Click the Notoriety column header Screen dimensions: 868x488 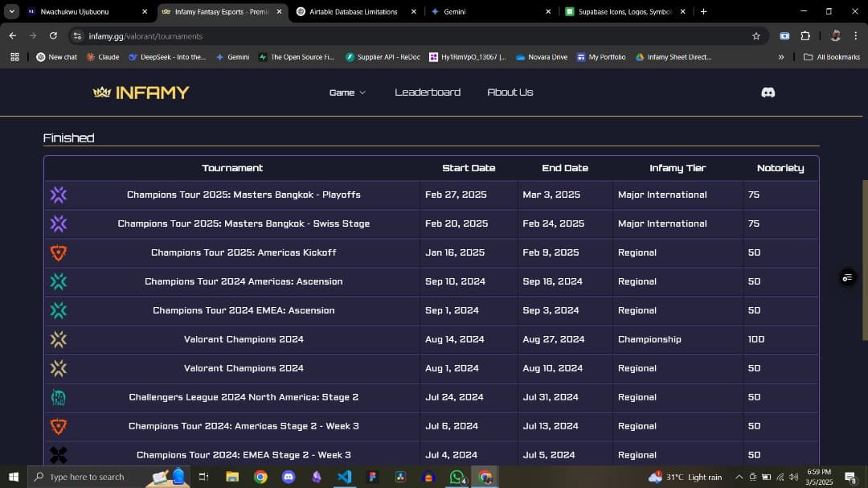click(x=780, y=168)
